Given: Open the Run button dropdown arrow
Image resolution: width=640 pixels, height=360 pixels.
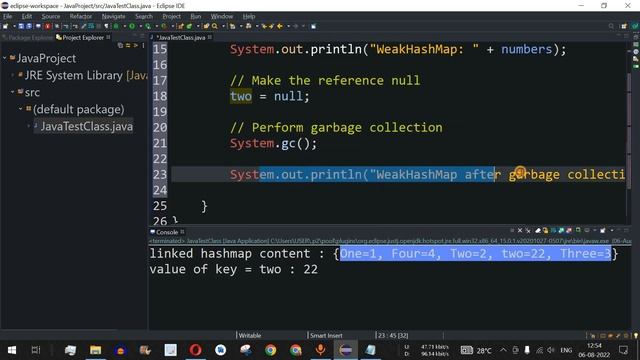Looking at the screenshot, I should tap(140, 26).
